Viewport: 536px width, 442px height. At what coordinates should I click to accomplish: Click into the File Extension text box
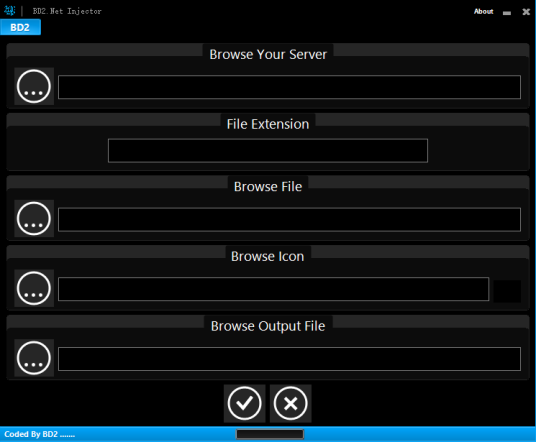point(268,150)
